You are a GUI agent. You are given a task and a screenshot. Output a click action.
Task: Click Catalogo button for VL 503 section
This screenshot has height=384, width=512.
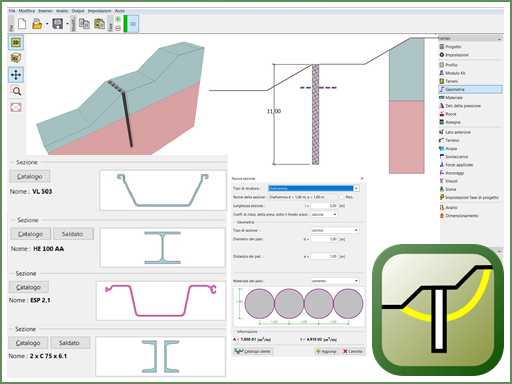30,176
